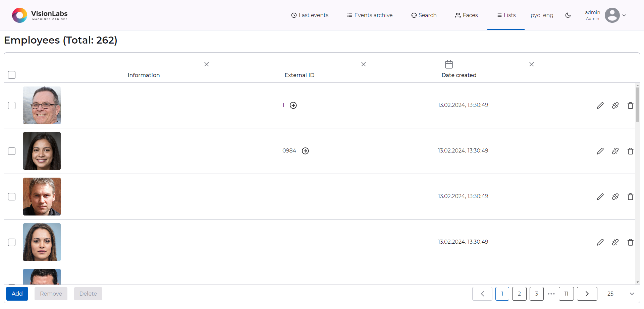
Task: Unlink the 0984 face from list
Action: tap(615, 151)
